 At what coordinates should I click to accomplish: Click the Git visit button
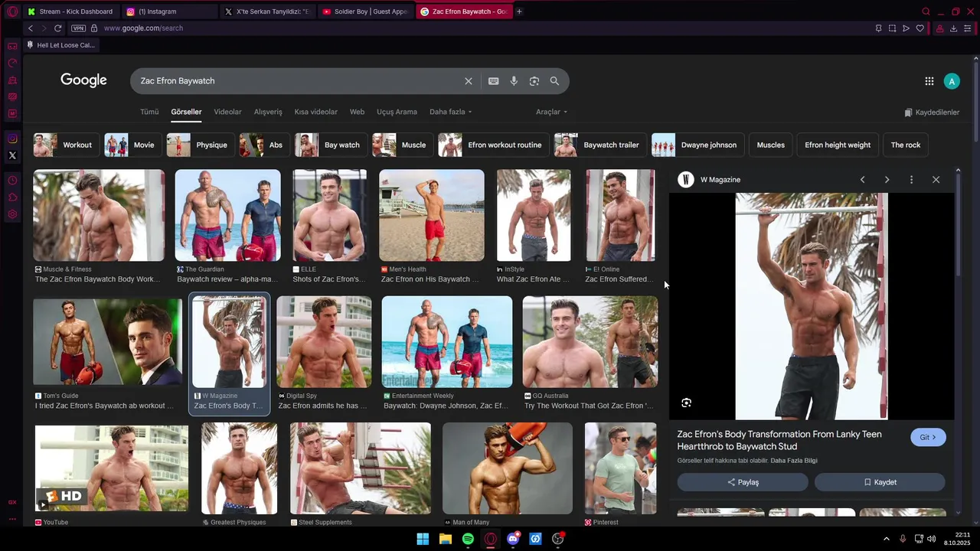928,437
